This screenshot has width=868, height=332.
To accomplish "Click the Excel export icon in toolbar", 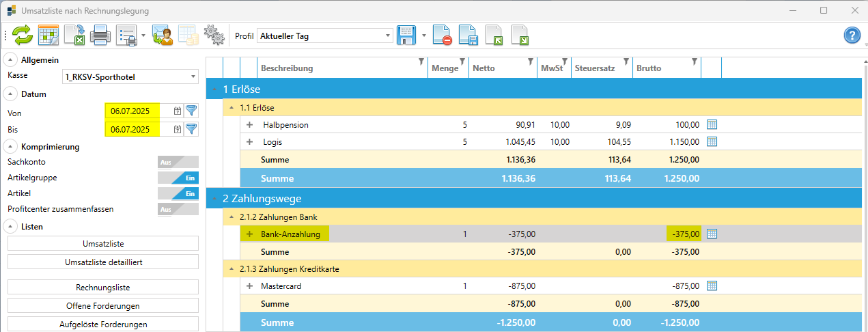I will tap(74, 36).
